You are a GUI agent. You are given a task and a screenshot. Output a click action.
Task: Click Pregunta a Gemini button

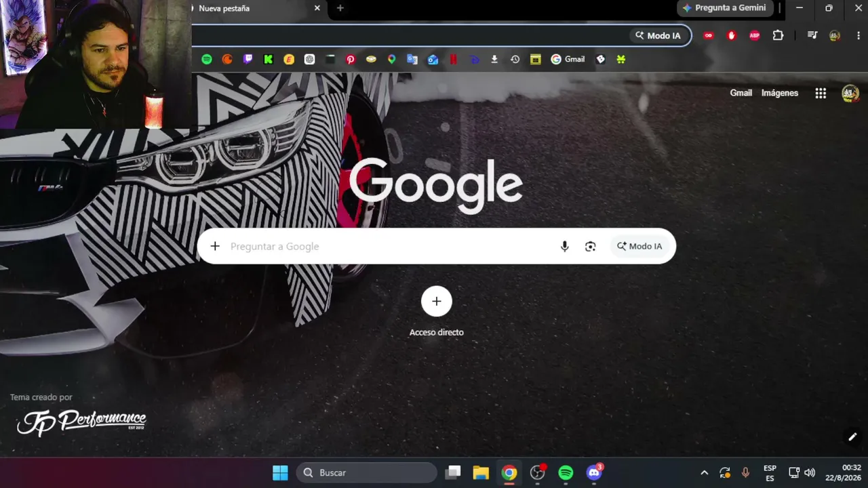(x=724, y=8)
